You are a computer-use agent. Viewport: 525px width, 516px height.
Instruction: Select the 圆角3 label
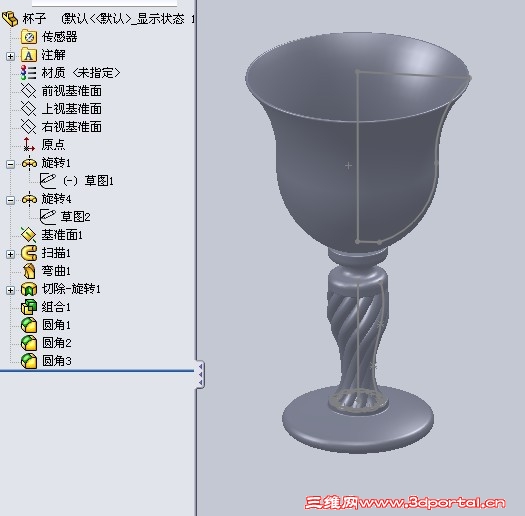[x=57, y=361]
